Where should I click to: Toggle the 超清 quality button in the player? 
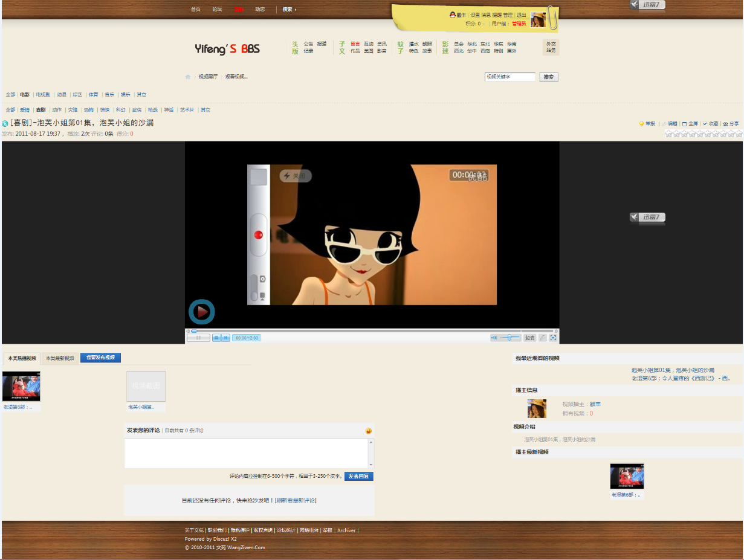(x=529, y=338)
